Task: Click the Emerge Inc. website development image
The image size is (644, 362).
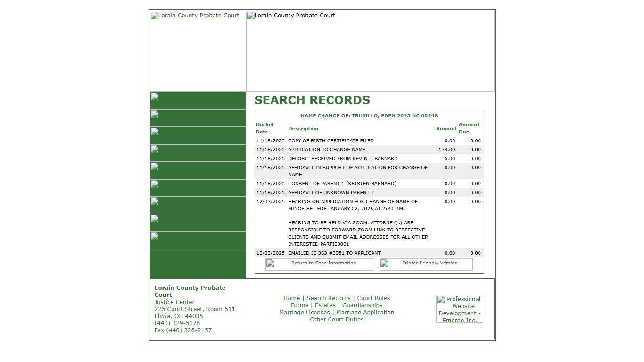Action: (x=459, y=308)
